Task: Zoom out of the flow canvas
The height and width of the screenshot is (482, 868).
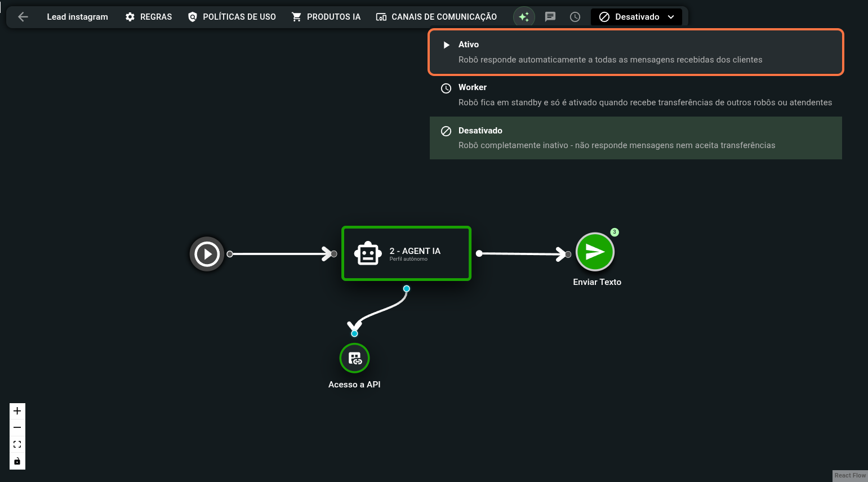Action: tap(17, 427)
